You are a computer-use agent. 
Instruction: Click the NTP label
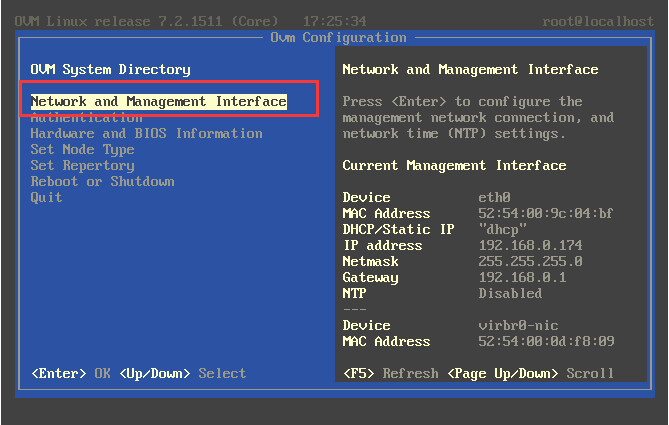tap(355, 294)
